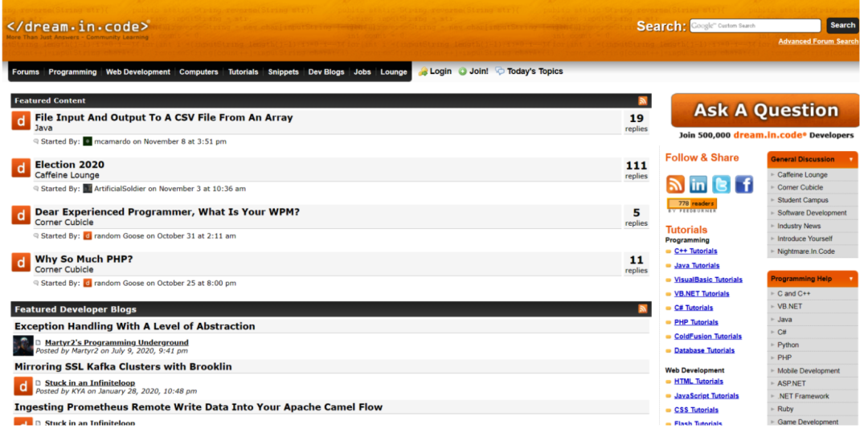Open the C# Tutorials link
The width and height of the screenshot is (868, 445).
pyautogui.click(x=693, y=308)
